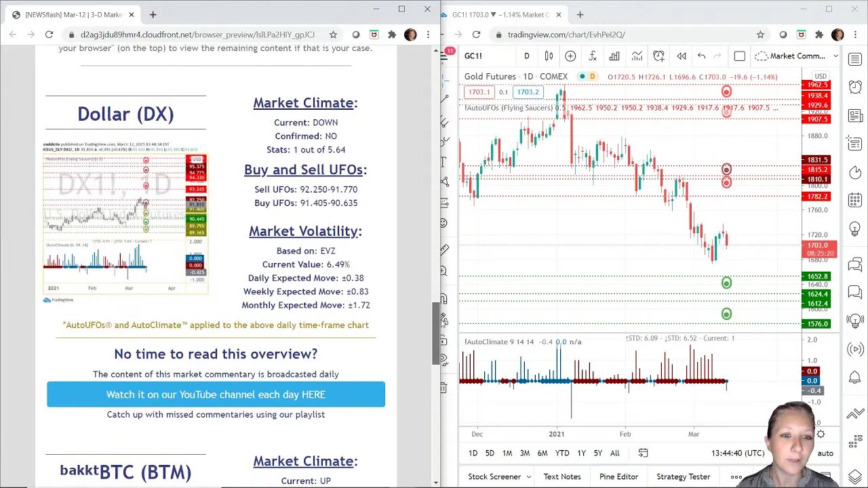Image resolution: width=868 pixels, height=488 pixels.
Task: Open the Financials bar chart icon
Action: [x=614, y=56]
